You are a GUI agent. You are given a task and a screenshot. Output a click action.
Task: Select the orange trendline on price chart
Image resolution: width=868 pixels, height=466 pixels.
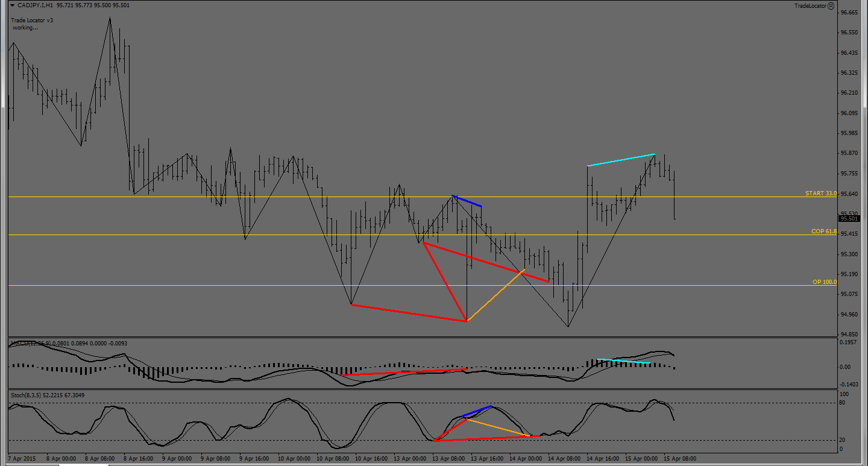click(x=495, y=295)
